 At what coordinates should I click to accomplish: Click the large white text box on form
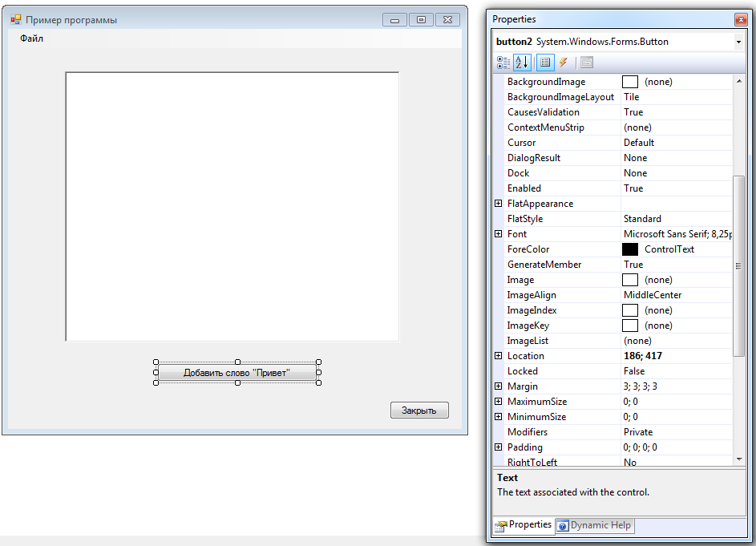(x=232, y=207)
